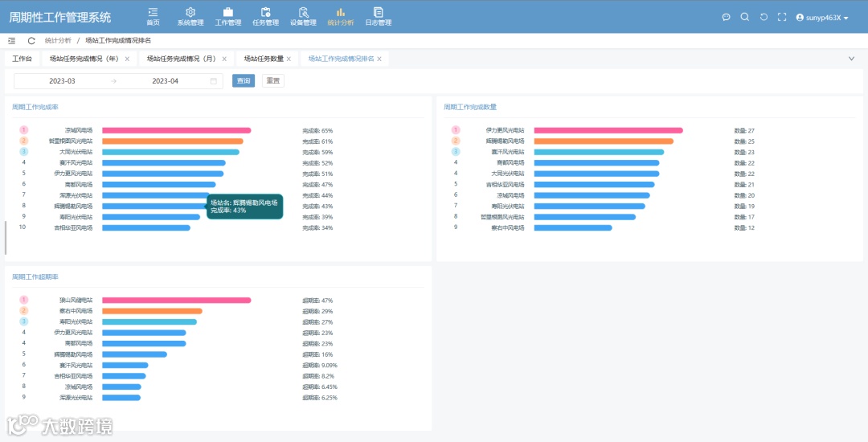
Task: Click the search magnifier icon in header
Action: coord(744,17)
